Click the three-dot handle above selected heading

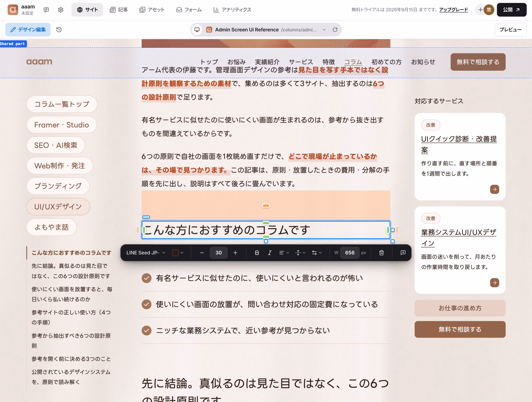[x=146, y=217]
